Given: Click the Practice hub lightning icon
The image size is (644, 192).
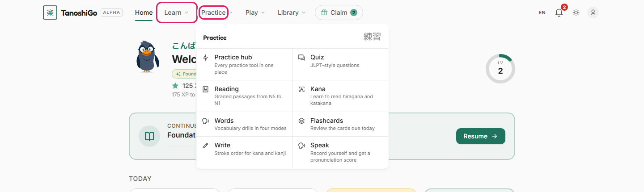Looking at the screenshot, I should (206, 58).
